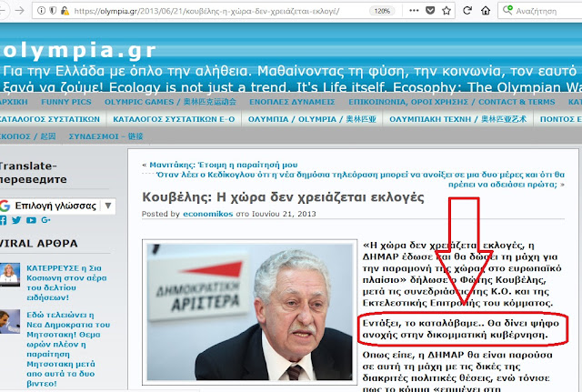Open site information icon in address bar
This screenshot has width=582, height=392.
42,10
